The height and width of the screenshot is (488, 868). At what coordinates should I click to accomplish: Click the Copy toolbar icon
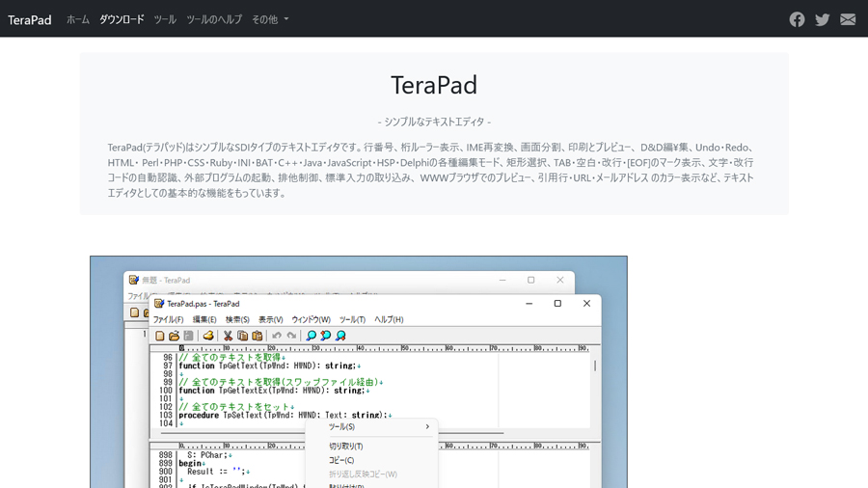click(242, 336)
